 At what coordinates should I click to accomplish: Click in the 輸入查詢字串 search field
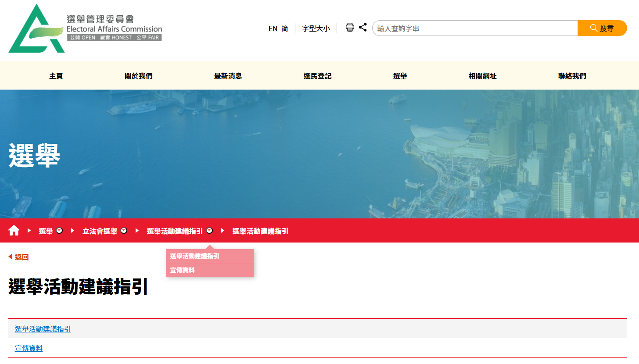[x=474, y=28]
